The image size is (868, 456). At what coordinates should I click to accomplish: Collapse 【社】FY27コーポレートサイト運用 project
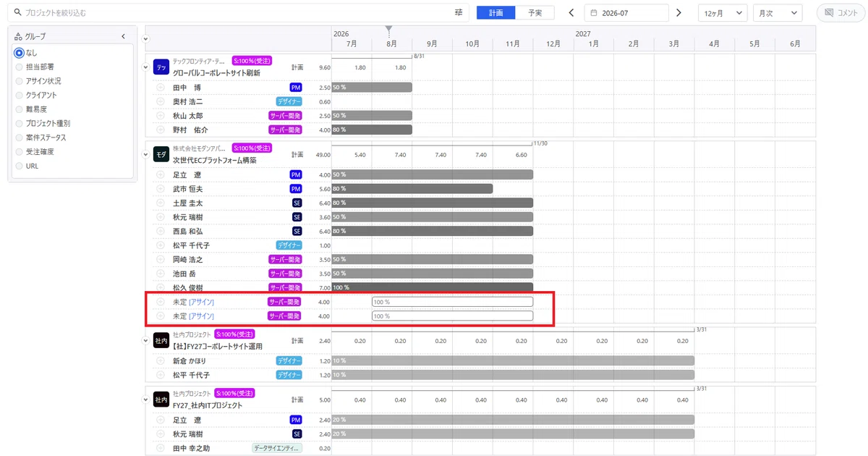pyautogui.click(x=146, y=340)
